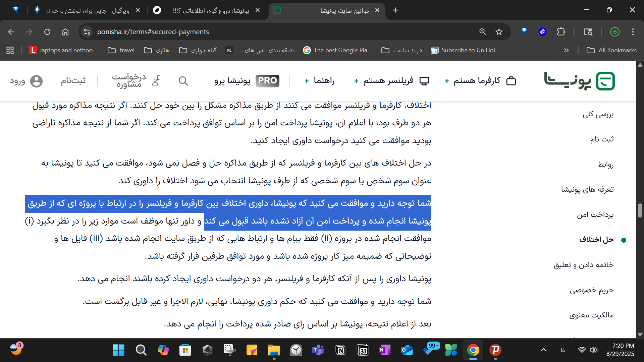Open the browser home page

click(65, 32)
